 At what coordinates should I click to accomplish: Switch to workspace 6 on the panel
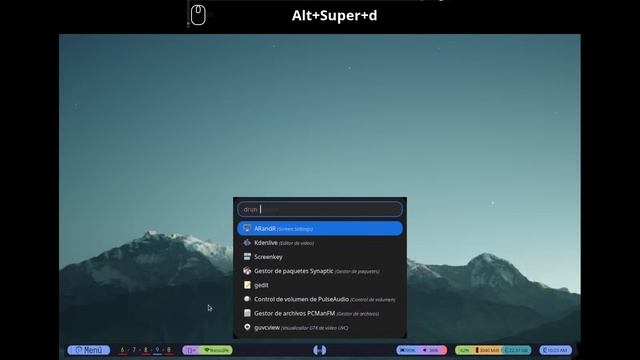point(122,350)
